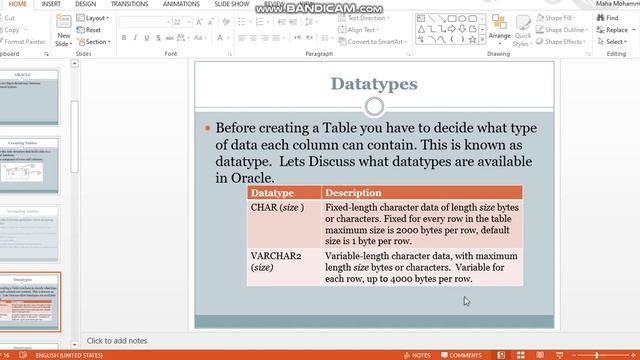Click the zoom in plus button
The image size is (640, 360).
633,356
